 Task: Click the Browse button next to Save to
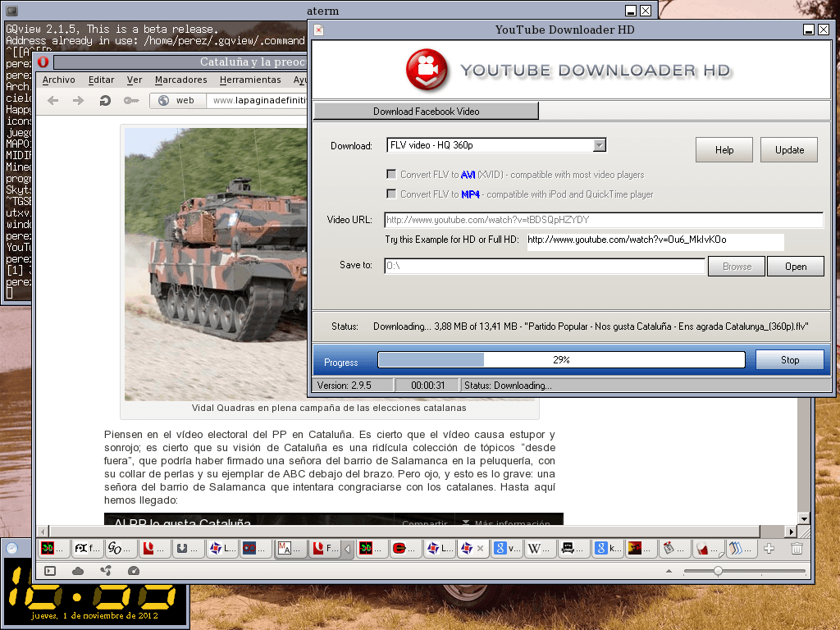coord(737,267)
